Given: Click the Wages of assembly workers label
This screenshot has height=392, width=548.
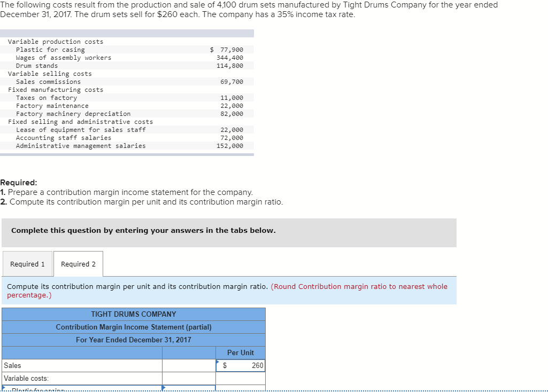Looking at the screenshot, I should pyautogui.click(x=64, y=58).
